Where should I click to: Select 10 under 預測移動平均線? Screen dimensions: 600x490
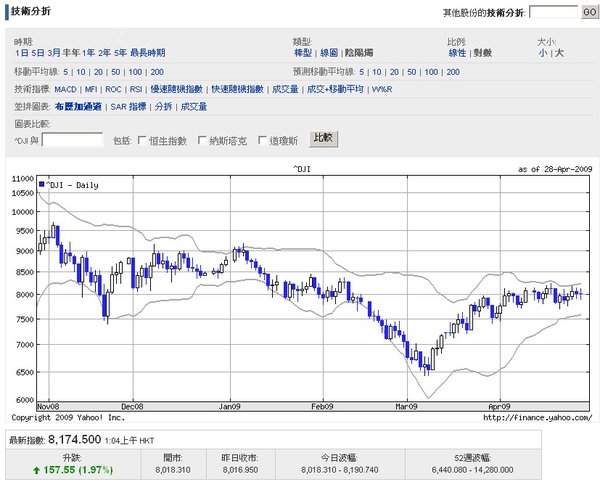(x=377, y=72)
